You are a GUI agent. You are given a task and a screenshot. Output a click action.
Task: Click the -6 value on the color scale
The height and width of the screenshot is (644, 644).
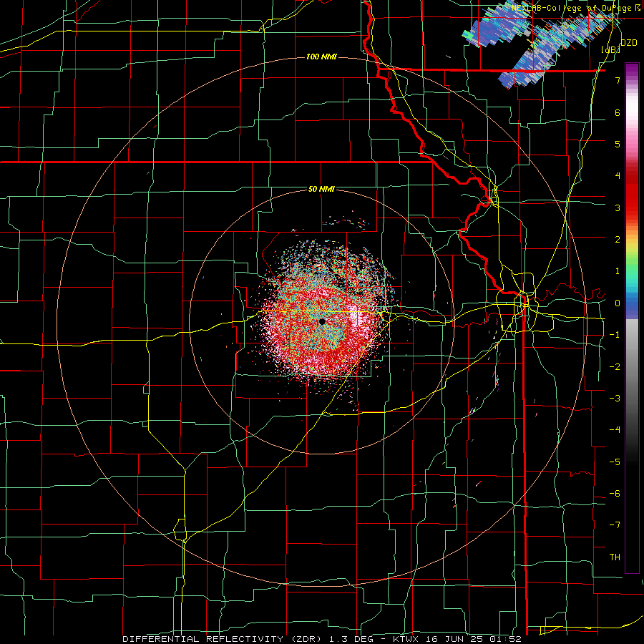(615, 494)
